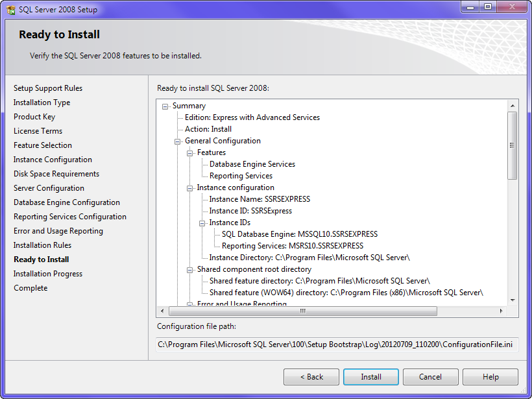The height and width of the screenshot is (399, 532).
Task: Click the configuration file path field
Action: click(x=337, y=345)
